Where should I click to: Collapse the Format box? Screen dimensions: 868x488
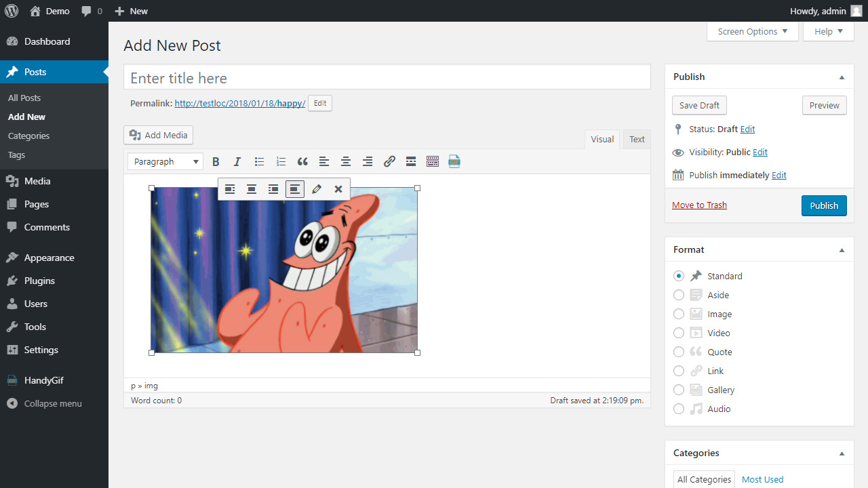(842, 250)
